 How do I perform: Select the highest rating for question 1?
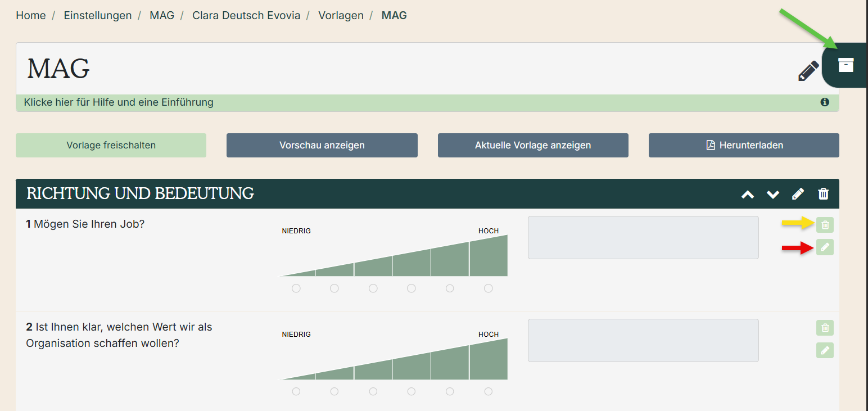pos(488,288)
